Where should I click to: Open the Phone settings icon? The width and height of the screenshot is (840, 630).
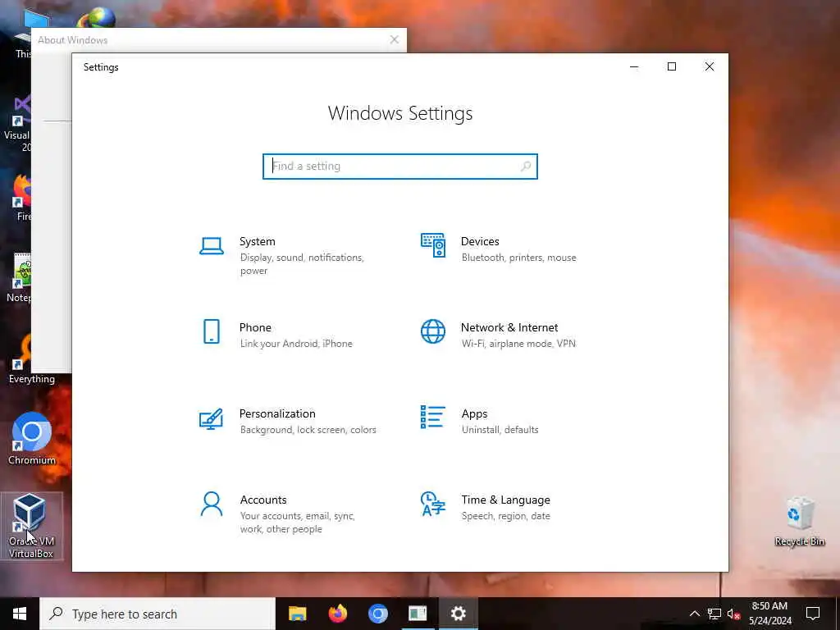(x=211, y=331)
